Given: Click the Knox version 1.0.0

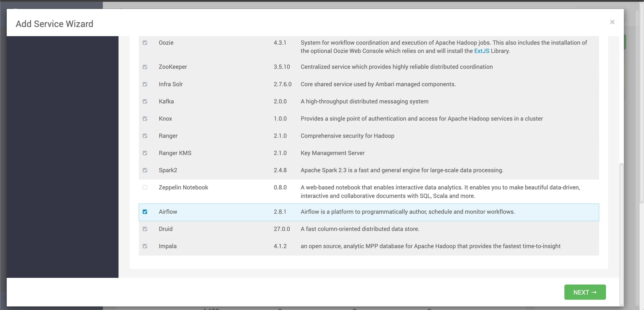Looking at the screenshot, I should [280, 119].
